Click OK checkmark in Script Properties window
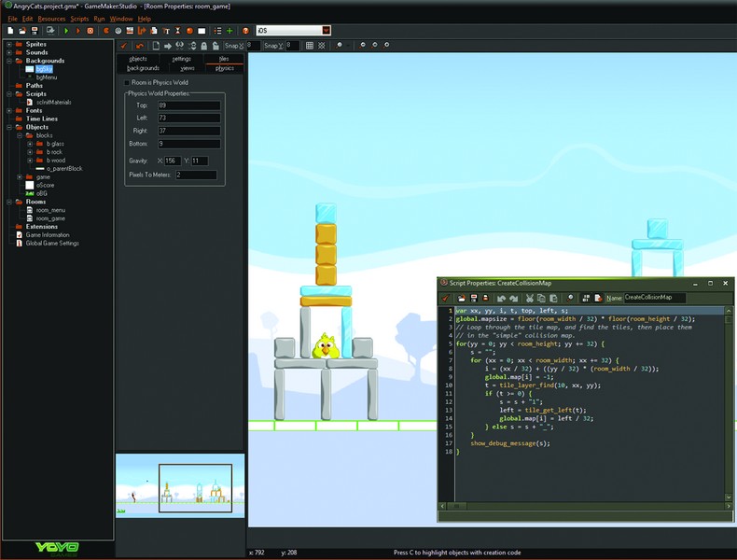Screen dimensions: 737x560 [x=446, y=298]
